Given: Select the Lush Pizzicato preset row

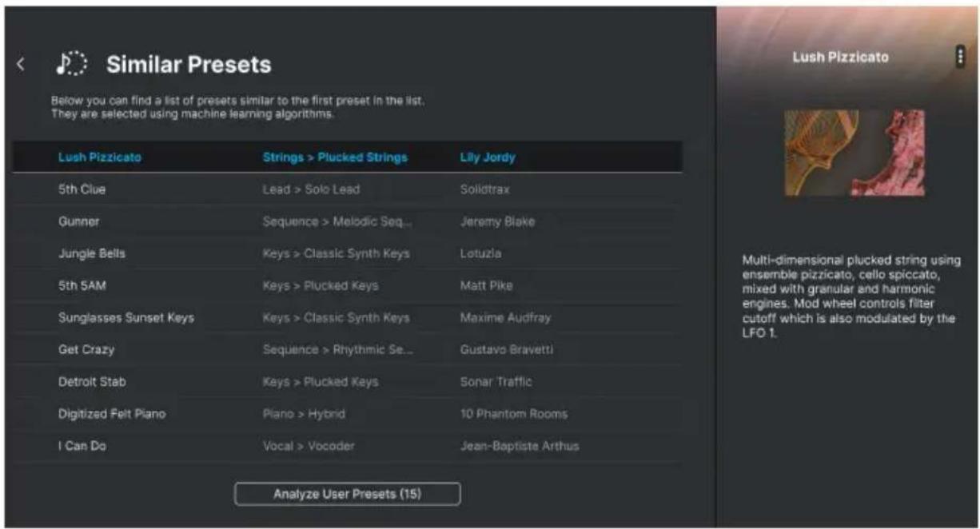Looking at the screenshot, I should (348, 157).
